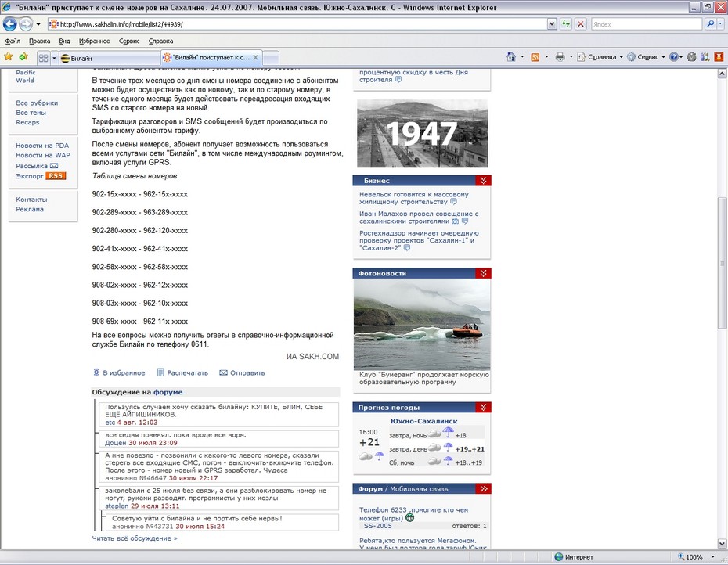Open the Файл menu
This screenshot has width=728, height=565.
click(x=13, y=41)
